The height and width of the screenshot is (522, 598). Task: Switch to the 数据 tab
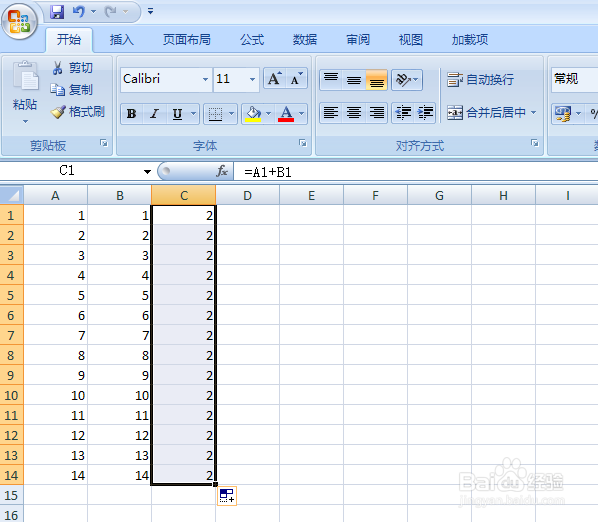tap(305, 40)
